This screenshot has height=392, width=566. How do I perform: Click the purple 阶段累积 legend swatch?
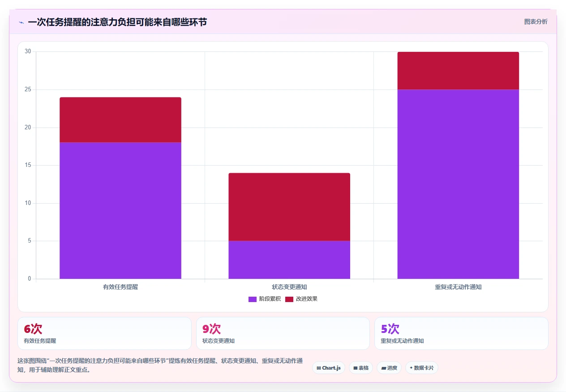click(253, 299)
